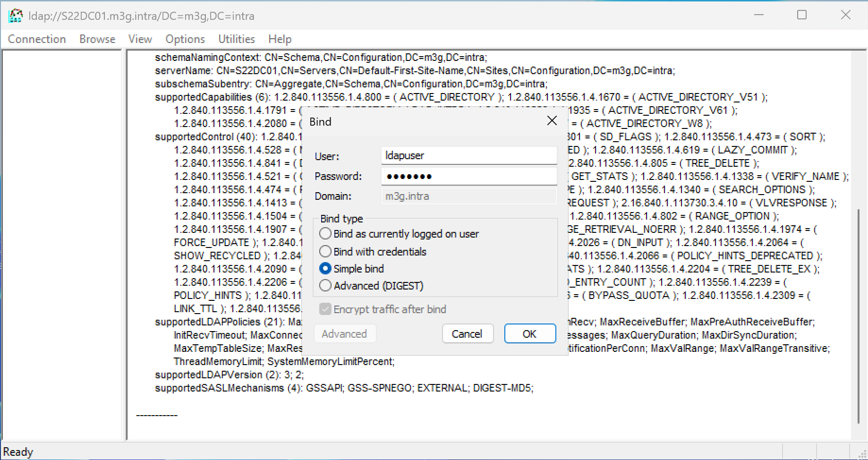Screen dimensions: 868x460
Task: Expand the View menu
Action: click(x=140, y=39)
